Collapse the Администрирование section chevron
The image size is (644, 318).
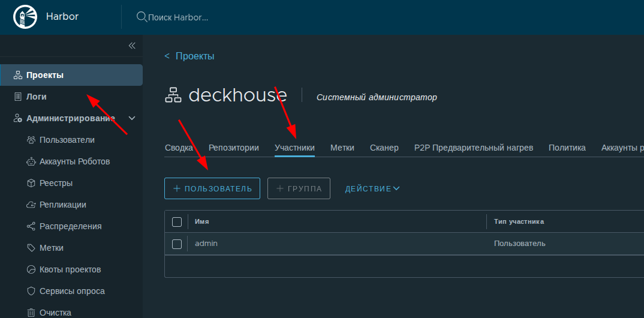click(133, 118)
